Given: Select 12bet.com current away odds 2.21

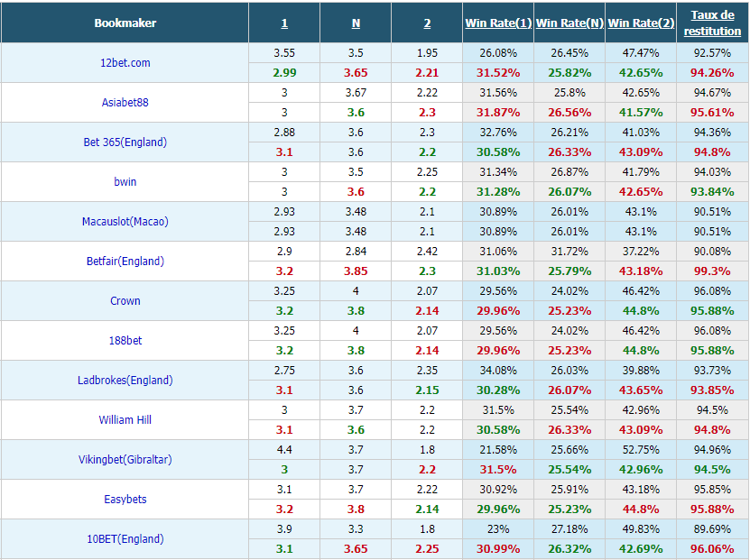Looking at the screenshot, I should tap(427, 73).
